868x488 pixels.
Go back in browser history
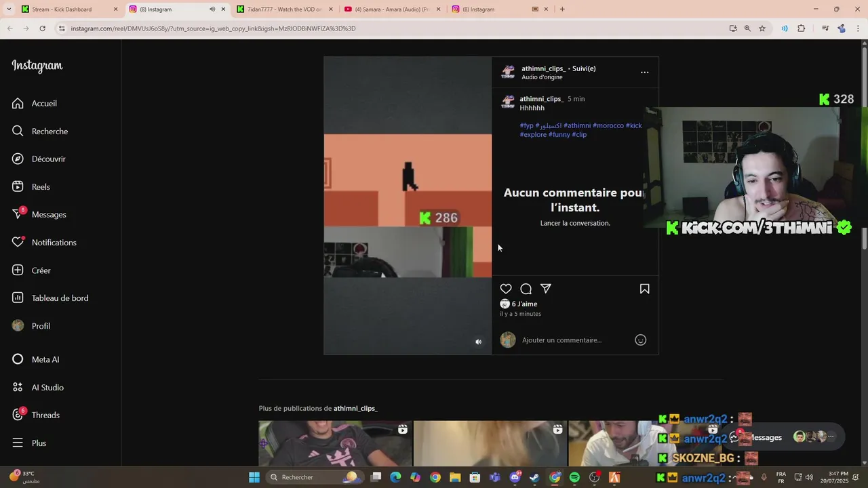click(x=9, y=28)
